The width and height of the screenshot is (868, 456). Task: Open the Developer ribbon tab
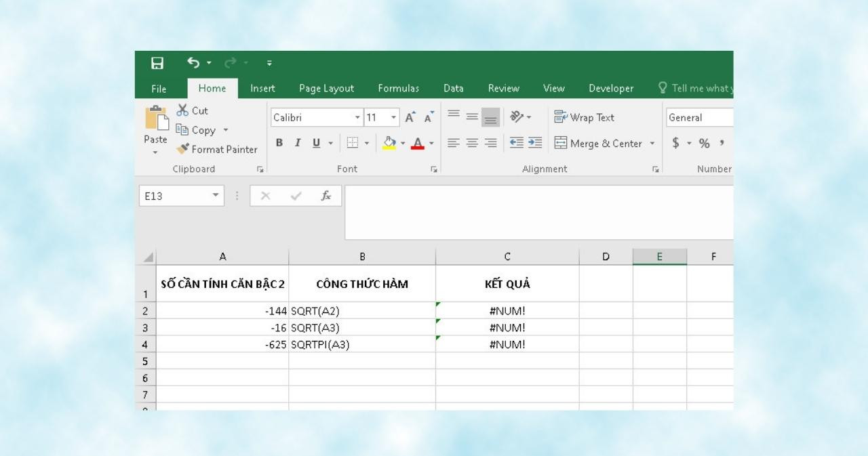click(610, 88)
